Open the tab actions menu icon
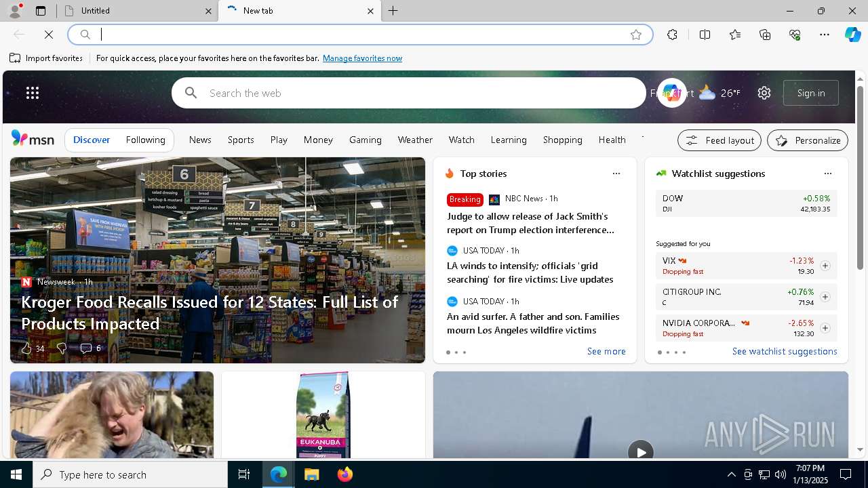The height and width of the screenshot is (488, 868). pos(41,11)
